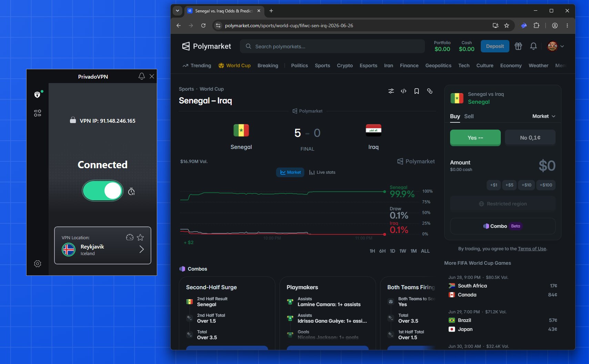Select the Crypto category

[345, 65]
